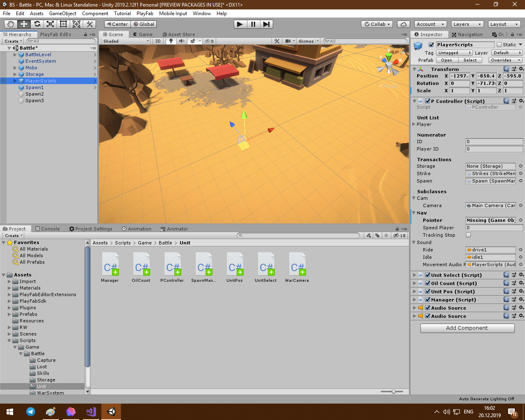Open Unity from Windows taskbar
Viewport: 525px width, 420px height.
coord(111,412)
